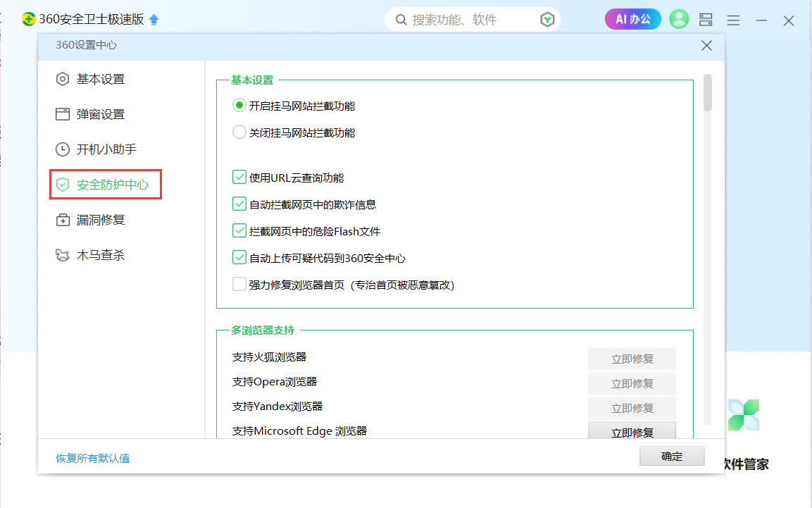Viewport: 812px width, 508px height.
Task: Click the 360 logo icon in title bar
Action: coord(28,19)
